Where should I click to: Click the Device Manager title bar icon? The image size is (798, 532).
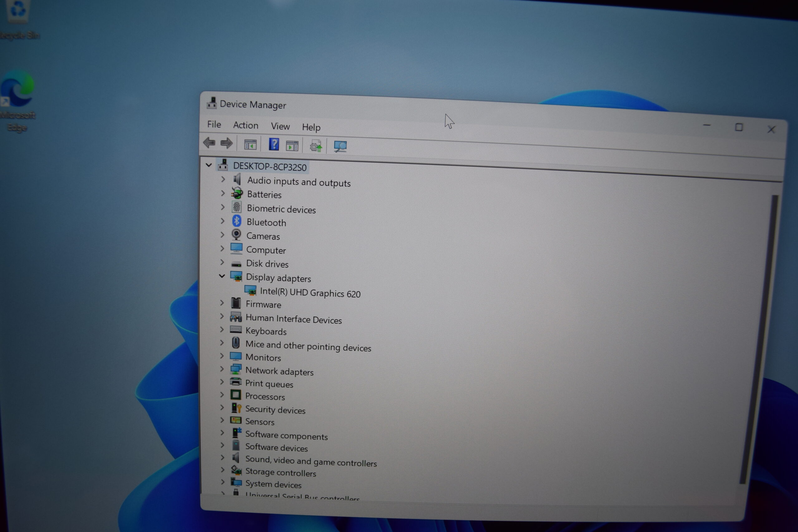212,103
